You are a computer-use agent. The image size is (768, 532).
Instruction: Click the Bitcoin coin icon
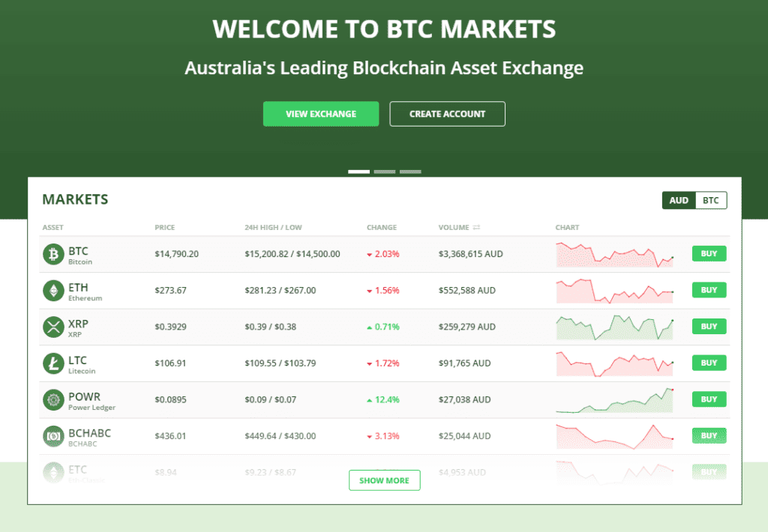pos(53,254)
